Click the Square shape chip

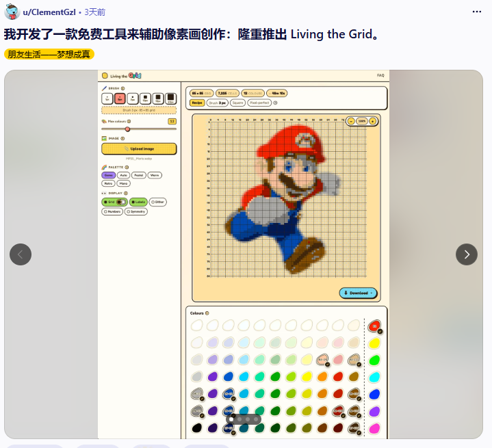[x=238, y=103]
